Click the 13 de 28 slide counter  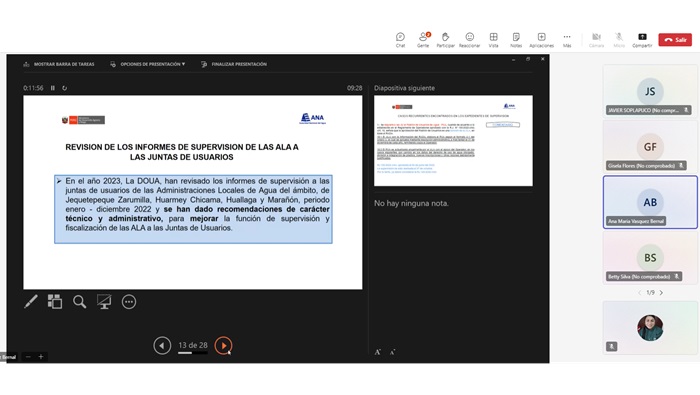[193, 345]
